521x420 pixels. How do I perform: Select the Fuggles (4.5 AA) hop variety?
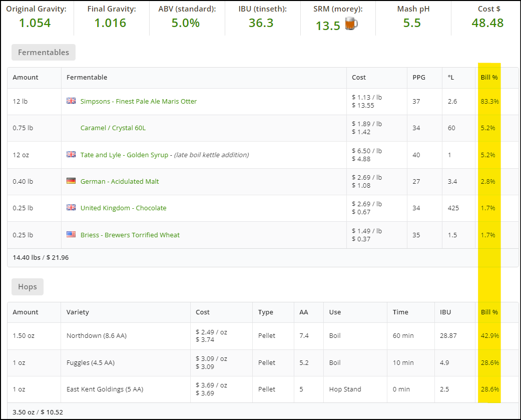tap(91, 362)
